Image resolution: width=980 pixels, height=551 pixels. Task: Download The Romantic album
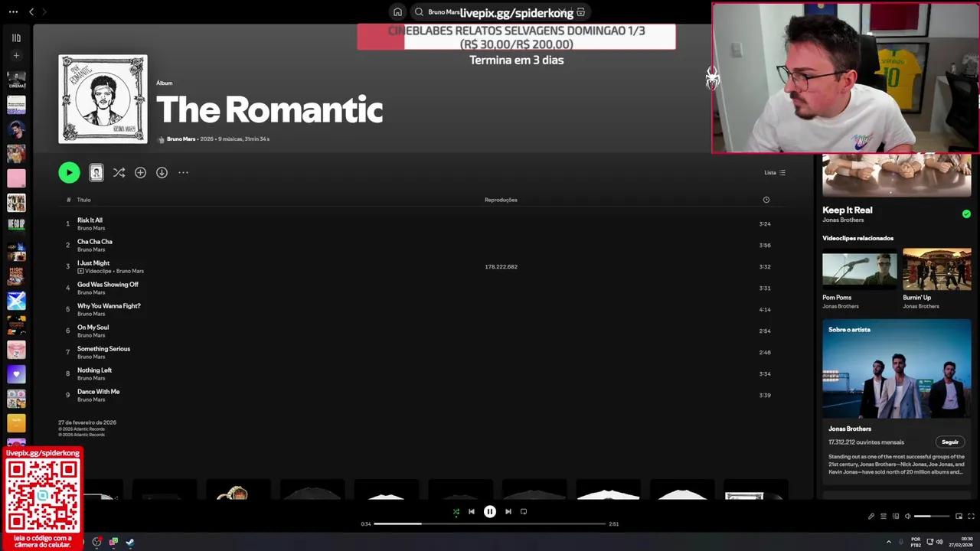point(162,173)
